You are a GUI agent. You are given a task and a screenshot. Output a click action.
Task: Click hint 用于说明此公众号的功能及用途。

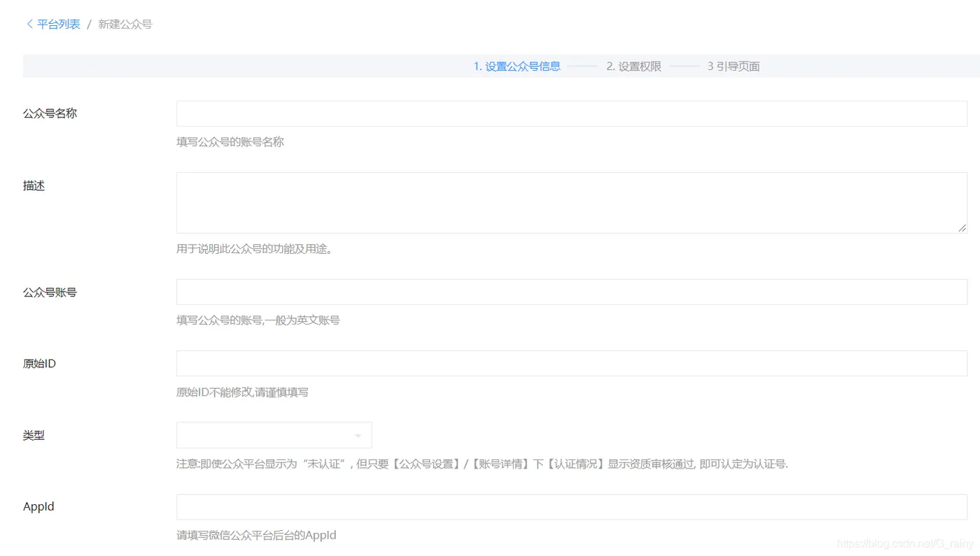click(254, 248)
